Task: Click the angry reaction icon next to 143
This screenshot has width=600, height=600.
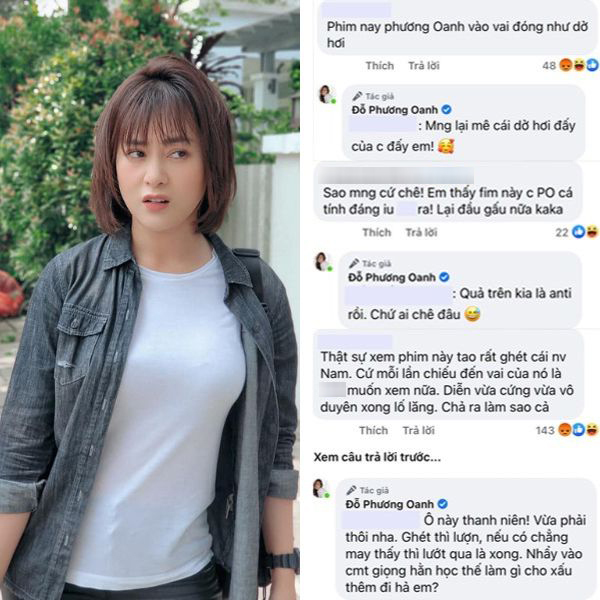Action: click(565, 430)
